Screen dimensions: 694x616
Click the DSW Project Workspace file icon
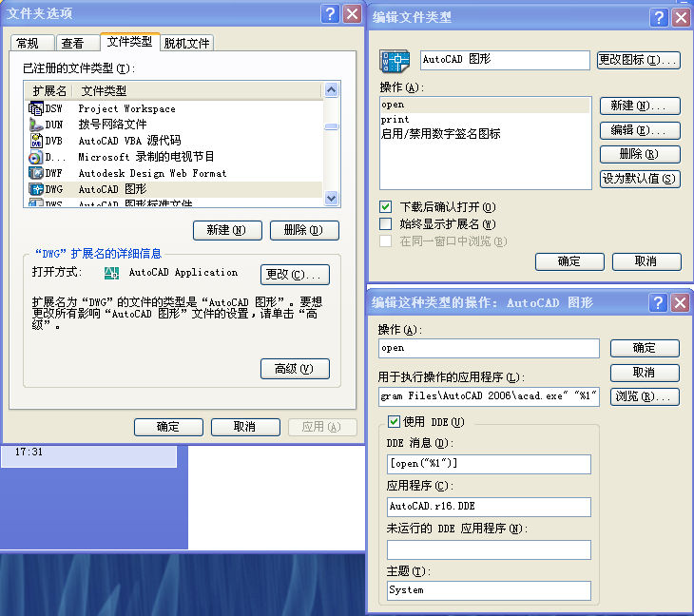35,108
